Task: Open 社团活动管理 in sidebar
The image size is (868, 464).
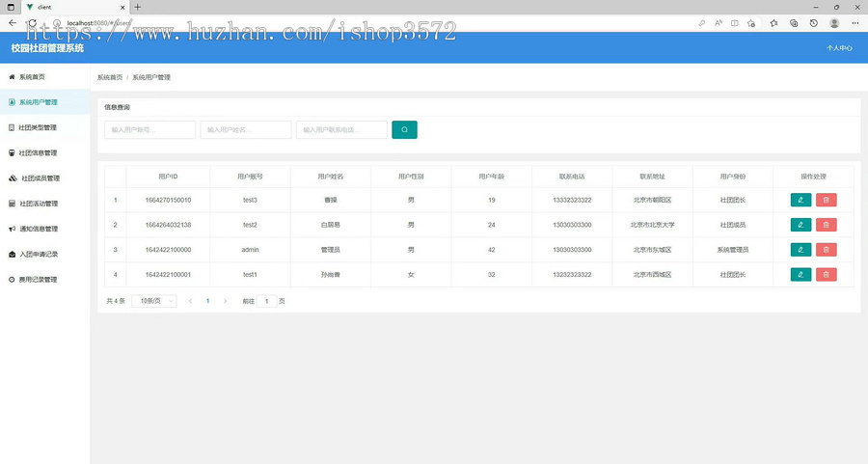Action: 44,204
